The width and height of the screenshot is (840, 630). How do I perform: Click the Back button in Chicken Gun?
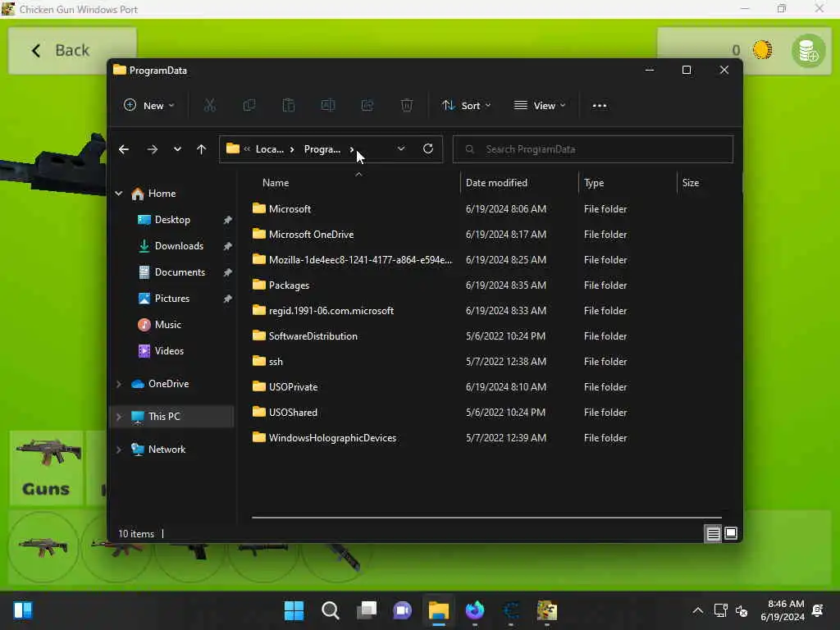pos(72,51)
